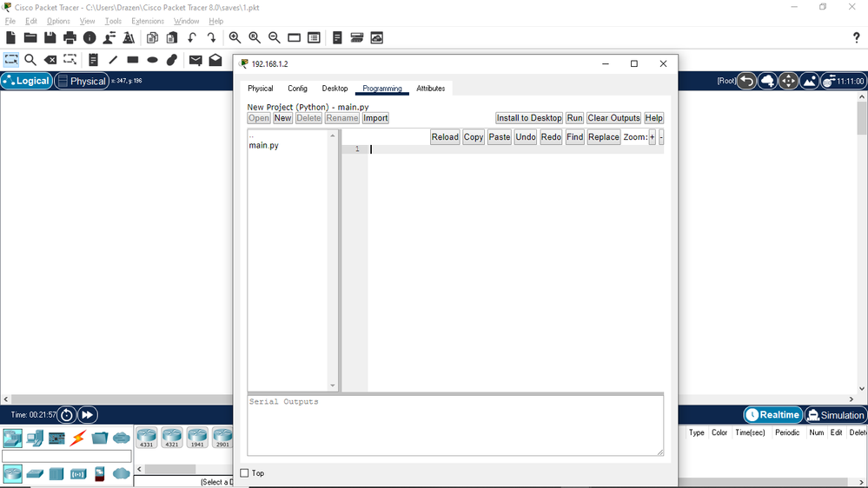Choose the Delete tool icon
This screenshot has height=488, width=868.
pos(50,60)
